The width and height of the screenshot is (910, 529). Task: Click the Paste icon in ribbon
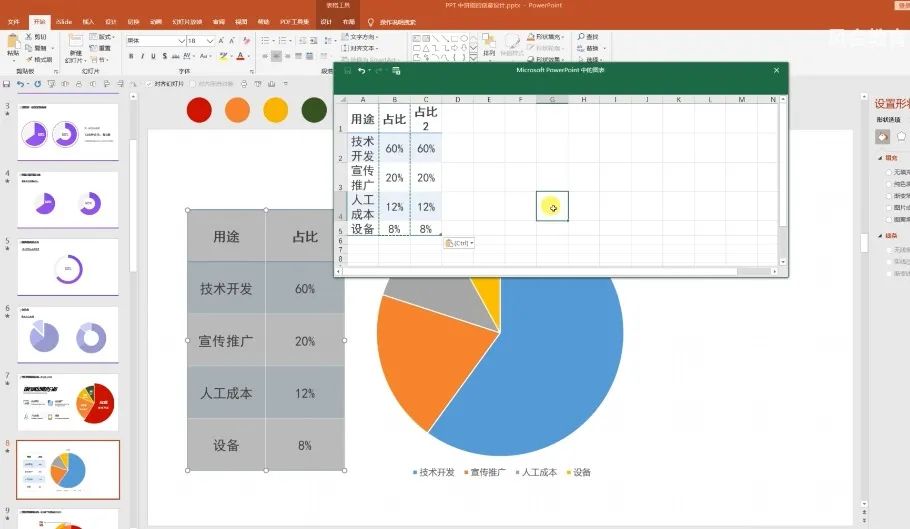[12, 42]
